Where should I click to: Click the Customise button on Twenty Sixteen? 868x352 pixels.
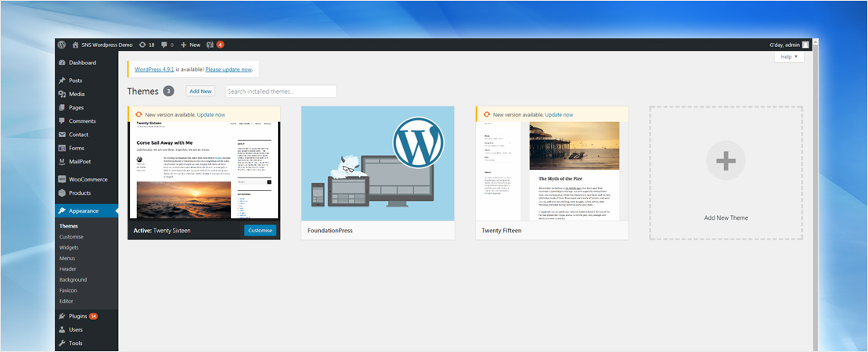[260, 231]
